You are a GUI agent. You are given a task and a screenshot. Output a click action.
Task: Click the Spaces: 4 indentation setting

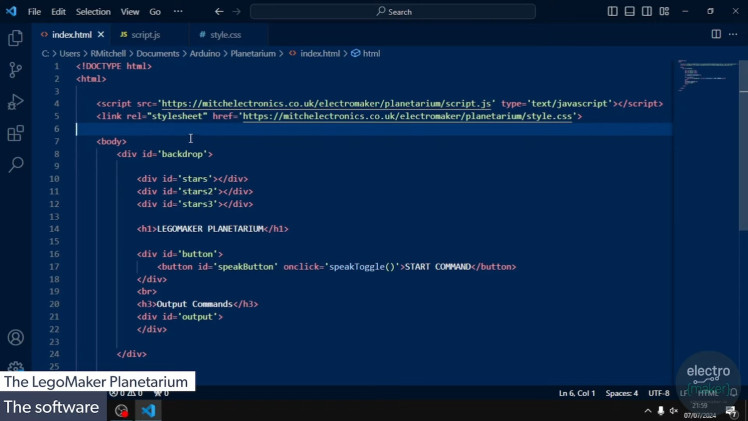click(621, 393)
